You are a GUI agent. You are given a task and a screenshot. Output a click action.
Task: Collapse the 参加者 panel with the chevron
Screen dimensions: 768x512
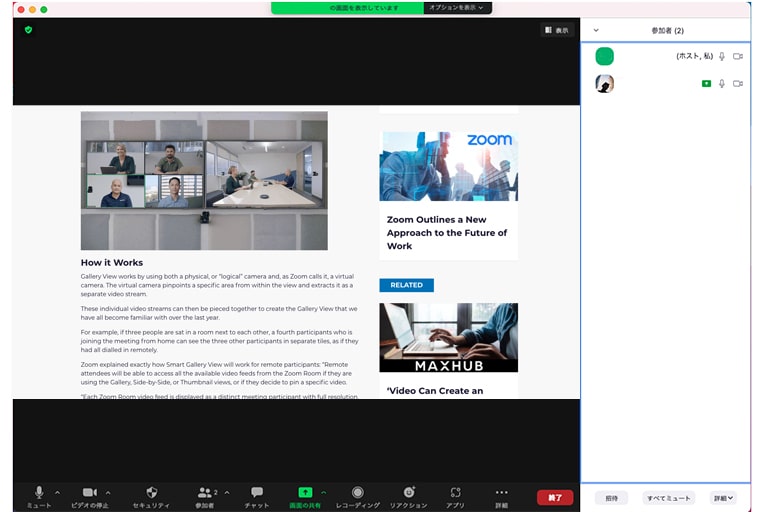tap(597, 31)
